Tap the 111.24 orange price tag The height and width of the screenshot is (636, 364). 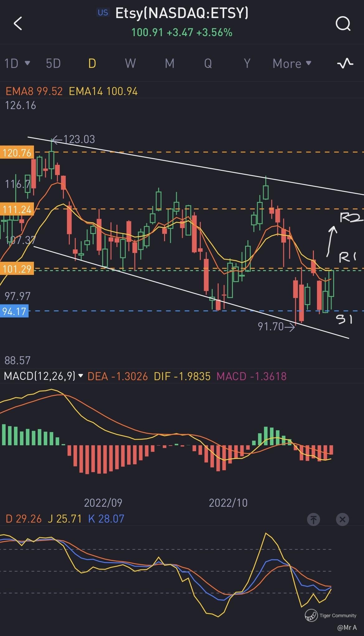(17, 209)
